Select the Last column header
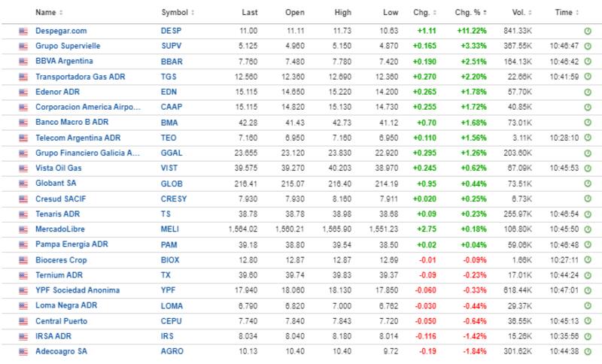Viewport: 602px width, 364px height. [x=249, y=12]
